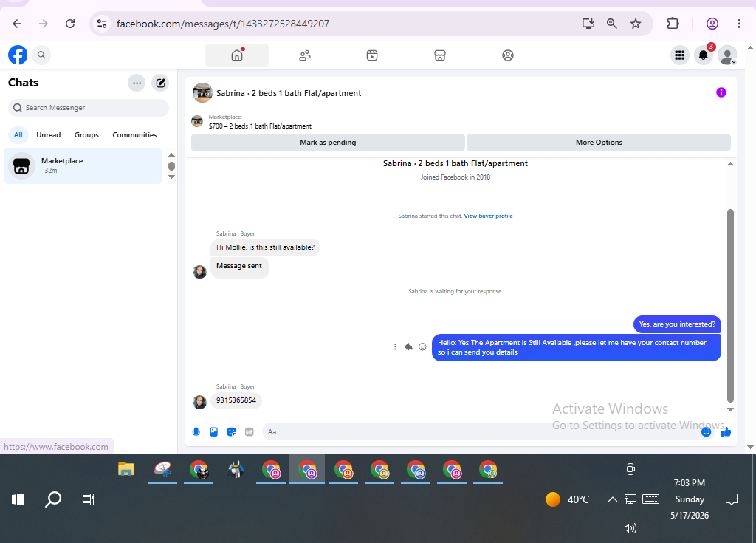Screen dimensions: 756x543
Task: Click the facebook.com address bar URL
Action: tap(223, 24)
